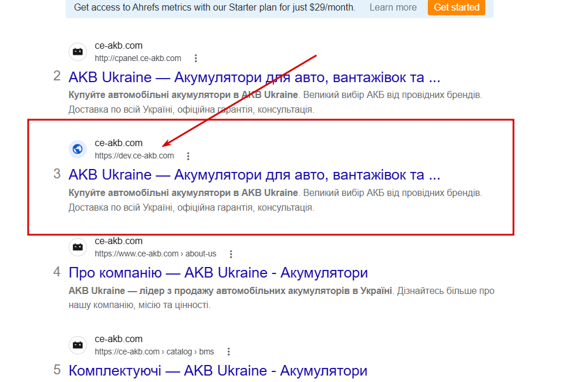Click the Ahrefs Starter plan $29/month banner text
The image size is (588, 382).
point(215,8)
